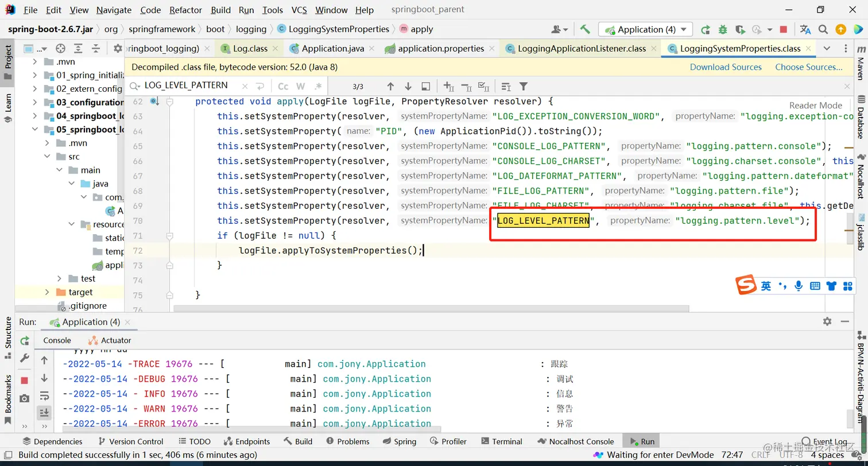Open Run panel gear options
The image size is (868, 466).
click(x=827, y=321)
